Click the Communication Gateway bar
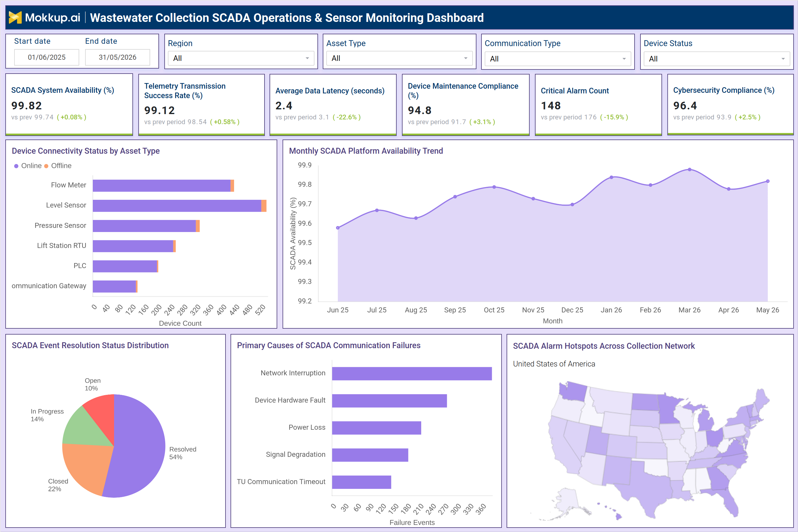 (114, 286)
